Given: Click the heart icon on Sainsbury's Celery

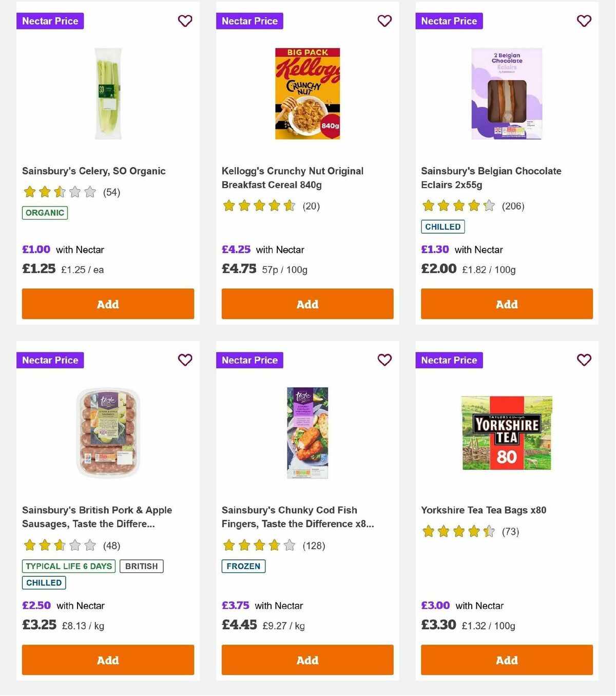Looking at the screenshot, I should [185, 21].
